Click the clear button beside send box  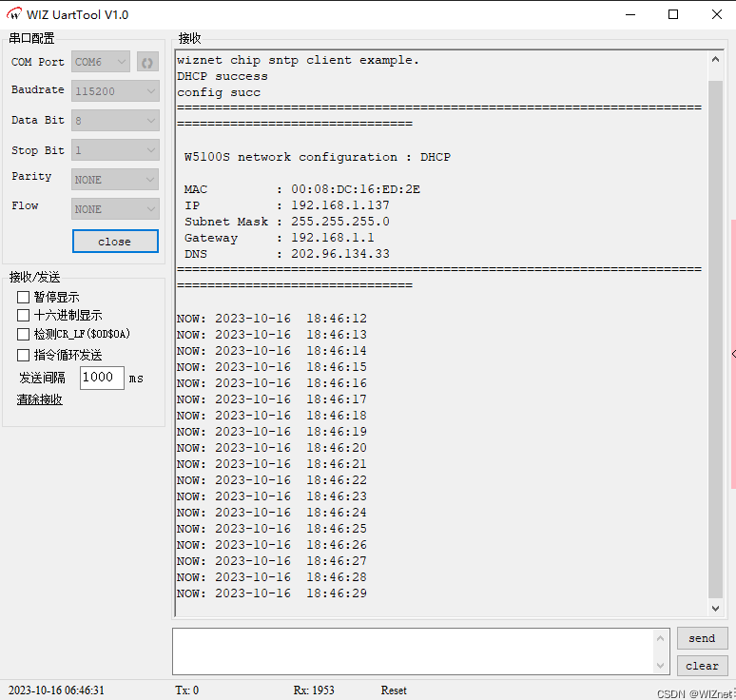pos(702,666)
